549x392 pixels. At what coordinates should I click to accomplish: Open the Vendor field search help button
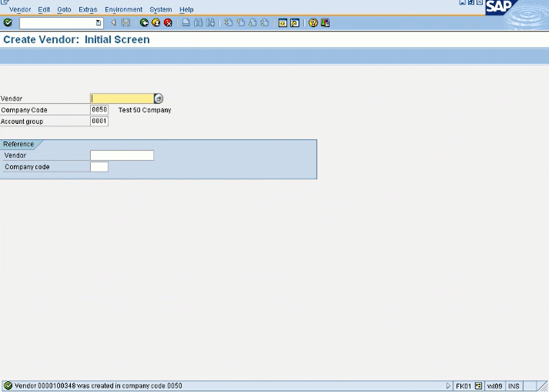[x=159, y=99]
